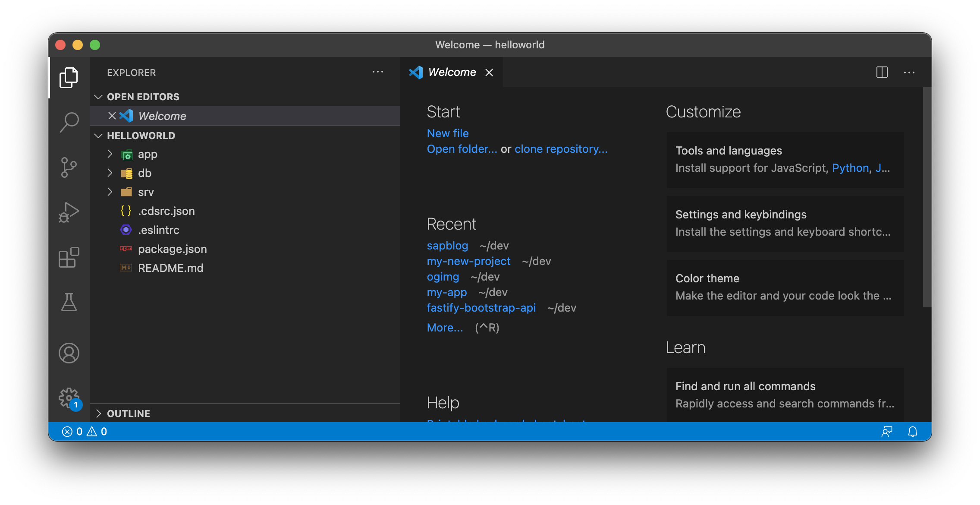Viewport: 980px width, 505px height.
Task: Open the Settings and keybindings card
Action: point(785,224)
